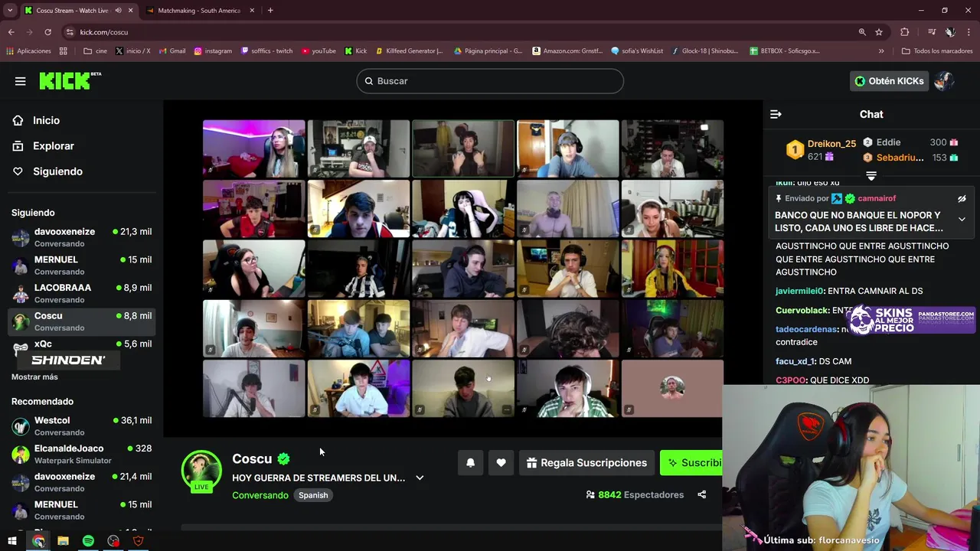Go back in browser history
Viewport: 980px width, 551px height.
[11, 32]
